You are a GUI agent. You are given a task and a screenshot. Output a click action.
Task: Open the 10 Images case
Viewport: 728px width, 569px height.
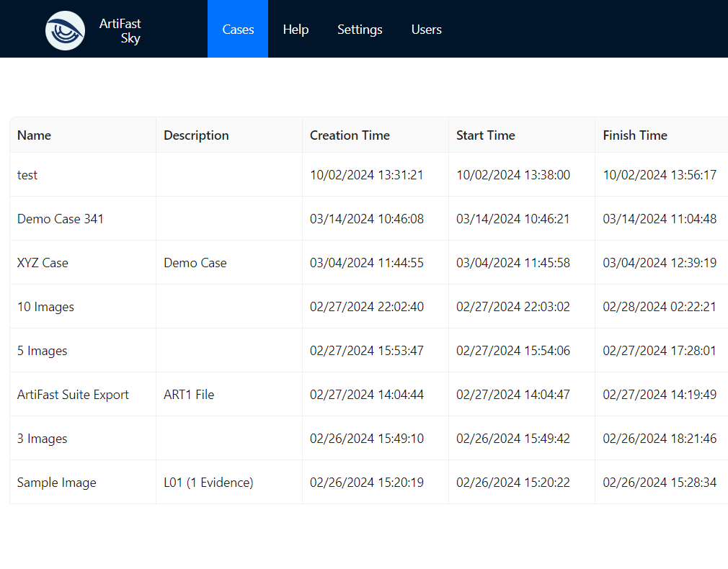pos(45,307)
